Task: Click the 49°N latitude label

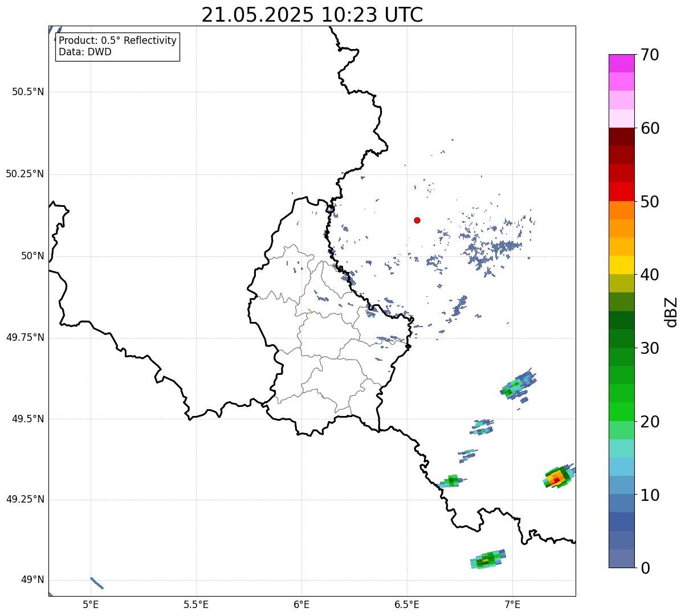Action: (32, 580)
